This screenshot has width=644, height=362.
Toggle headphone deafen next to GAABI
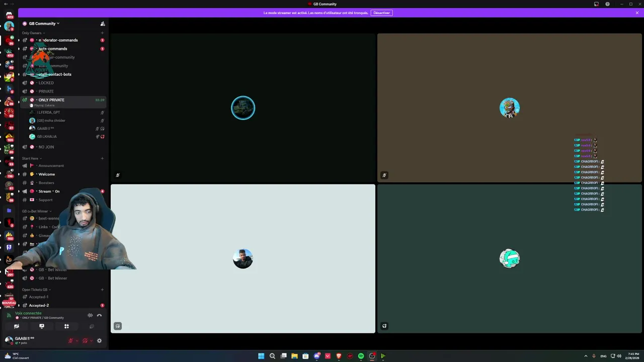pyautogui.click(x=85, y=341)
